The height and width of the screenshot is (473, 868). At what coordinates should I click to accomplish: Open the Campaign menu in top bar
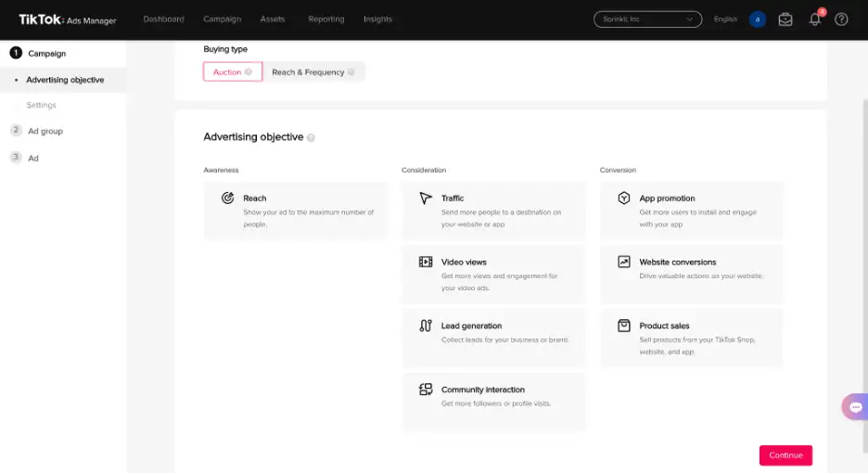(x=222, y=19)
